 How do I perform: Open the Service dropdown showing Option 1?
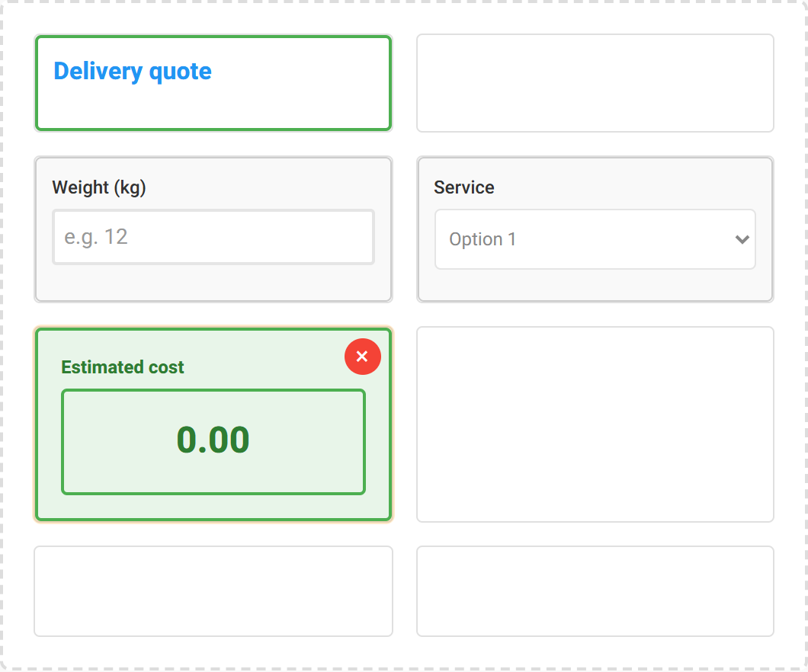tap(595, 239)
